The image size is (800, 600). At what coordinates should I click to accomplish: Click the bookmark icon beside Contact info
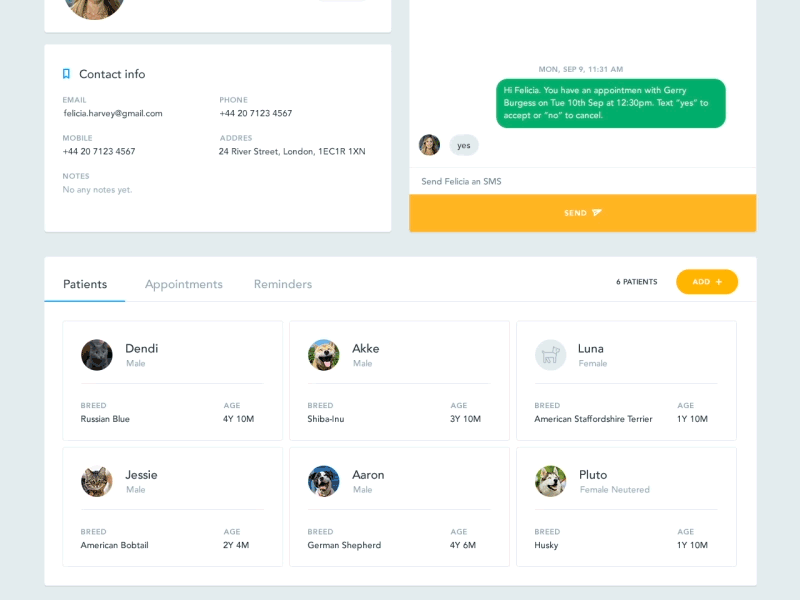pyautogui.click(x=66, y=74)
